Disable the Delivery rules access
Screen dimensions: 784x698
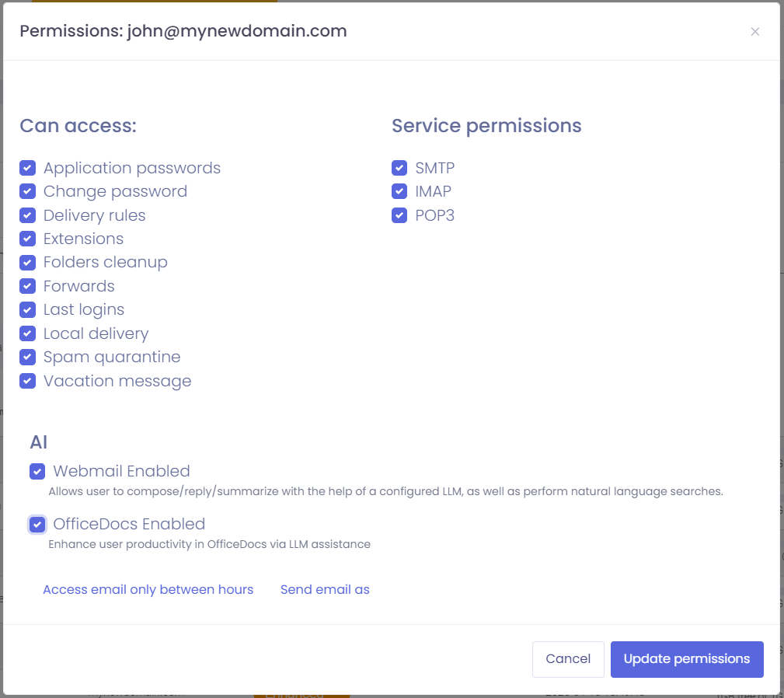pyautogui.click(x=28, y=215)
